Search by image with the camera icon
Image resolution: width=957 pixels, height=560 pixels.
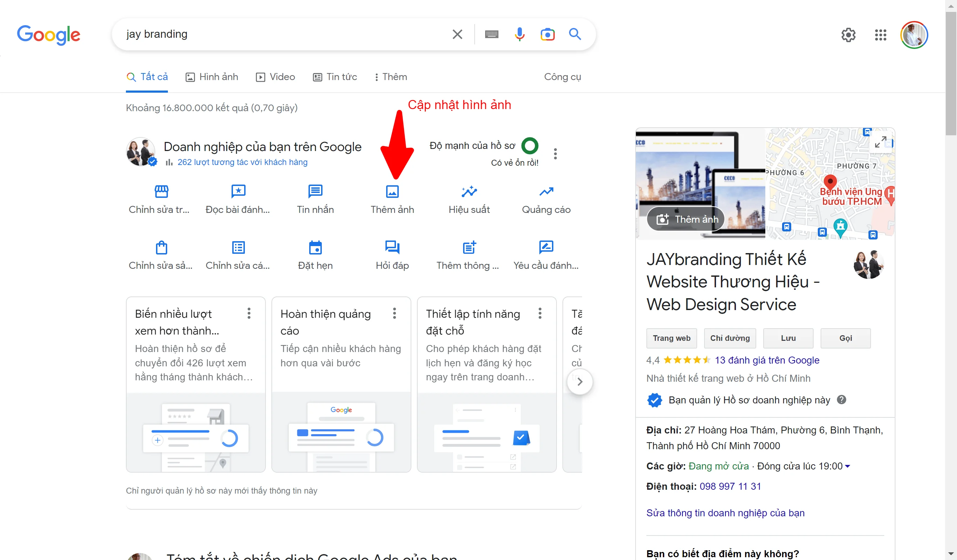pos(547,35)
